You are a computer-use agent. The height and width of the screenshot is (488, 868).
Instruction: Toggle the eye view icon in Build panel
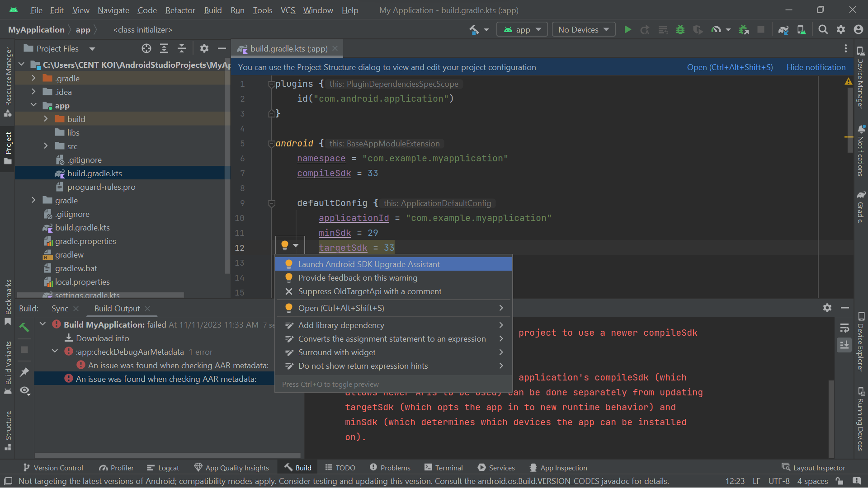click(24, 390)
